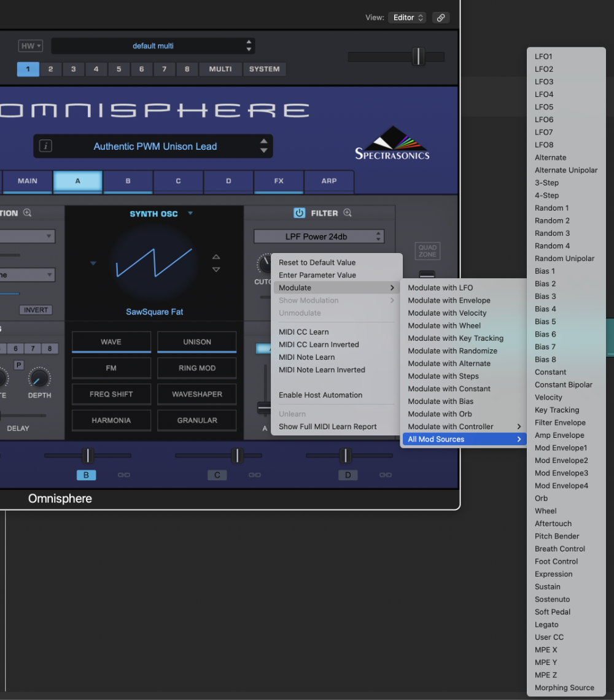Select layer B mixer button
The height and width of the screenshot is (700, 614).
[86, 475]
